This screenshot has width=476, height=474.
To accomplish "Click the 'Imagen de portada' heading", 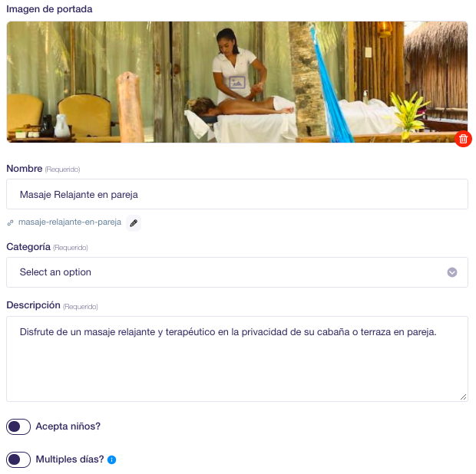I will (49, 9).
